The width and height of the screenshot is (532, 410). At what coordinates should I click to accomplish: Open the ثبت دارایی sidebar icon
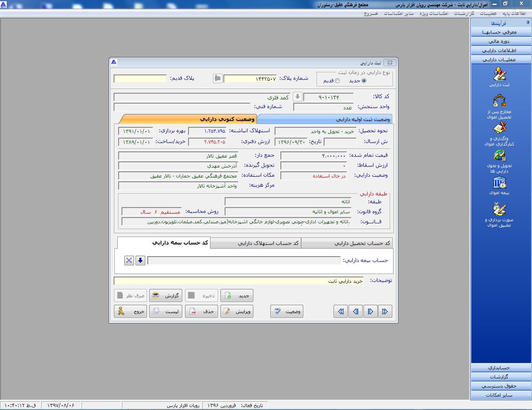click(x=499, y=77)
